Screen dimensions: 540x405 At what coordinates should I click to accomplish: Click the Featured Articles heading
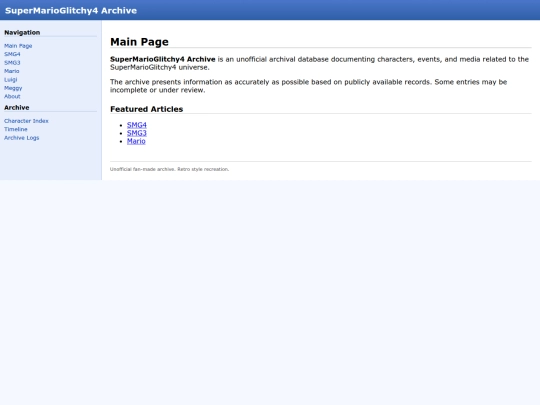[147, 109]
